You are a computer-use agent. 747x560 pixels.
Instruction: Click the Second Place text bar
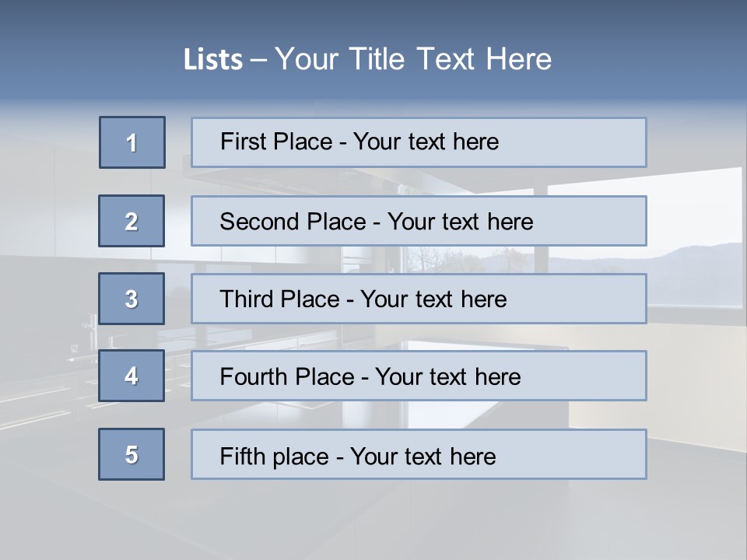click(419, 221)
